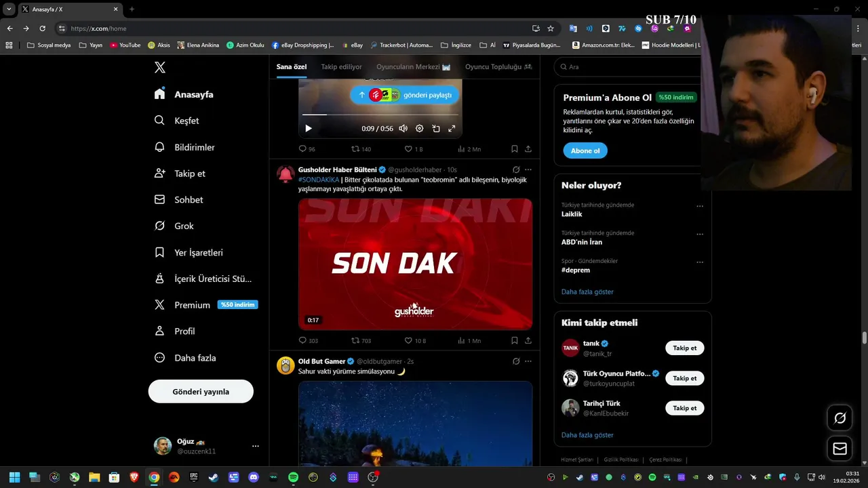Open Takip et in sidebar

[x=180, y=174]
